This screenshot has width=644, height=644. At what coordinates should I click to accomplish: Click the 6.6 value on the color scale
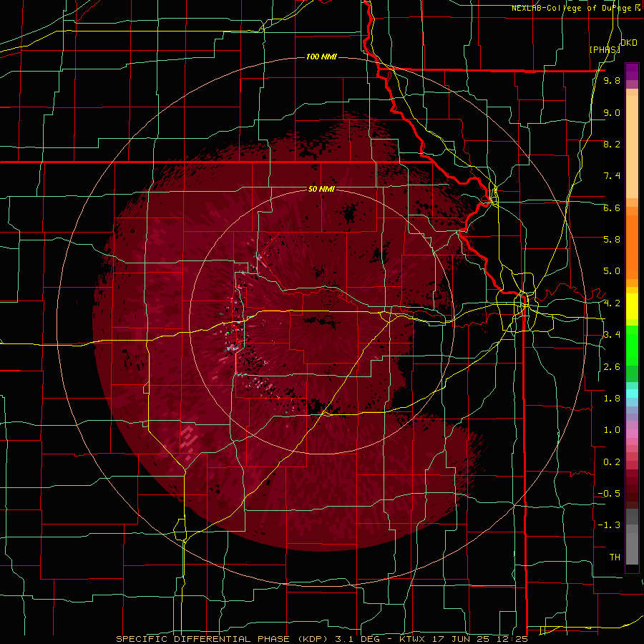coord(612,208)
